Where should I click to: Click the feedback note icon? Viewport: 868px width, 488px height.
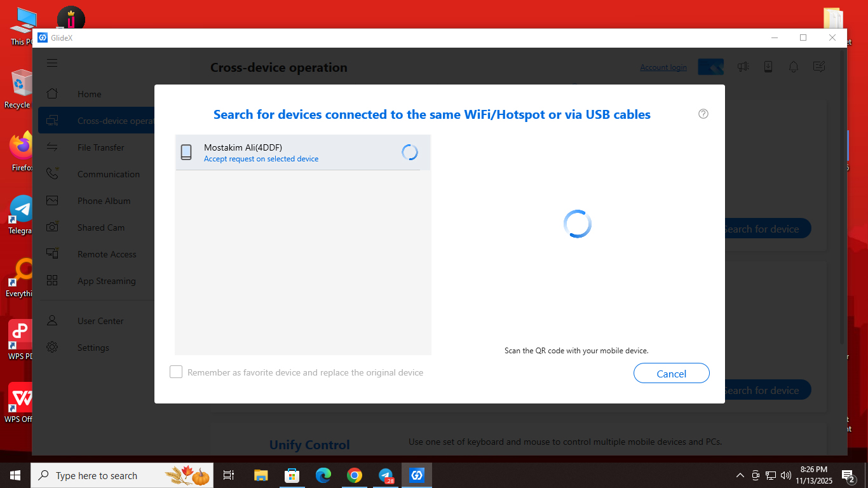click(819, 67)
